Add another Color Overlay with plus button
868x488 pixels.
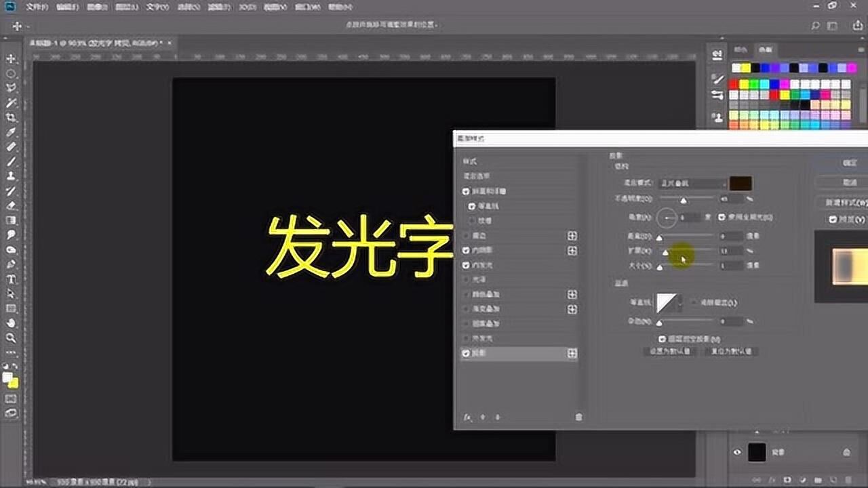coord(572,295)
